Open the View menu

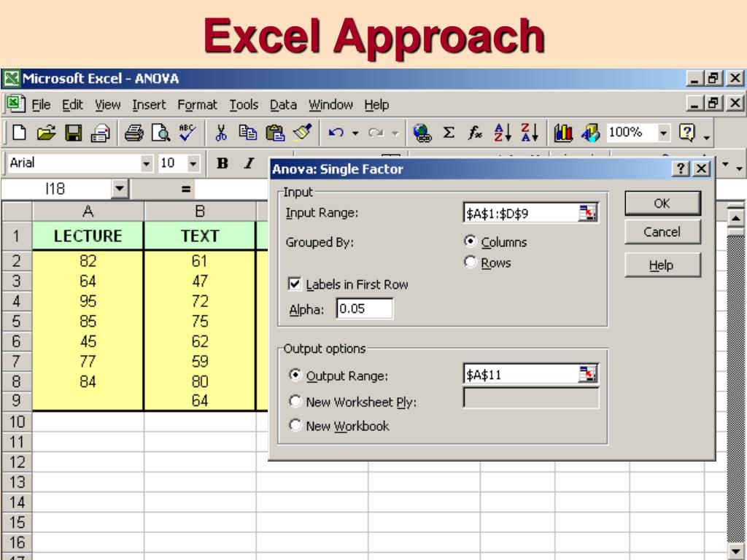coord(108,105)
